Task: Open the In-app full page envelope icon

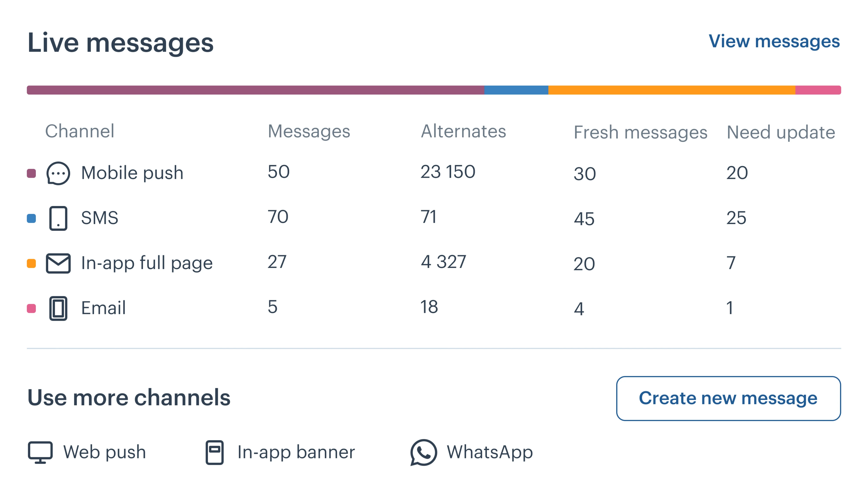Action: point(58,263)
